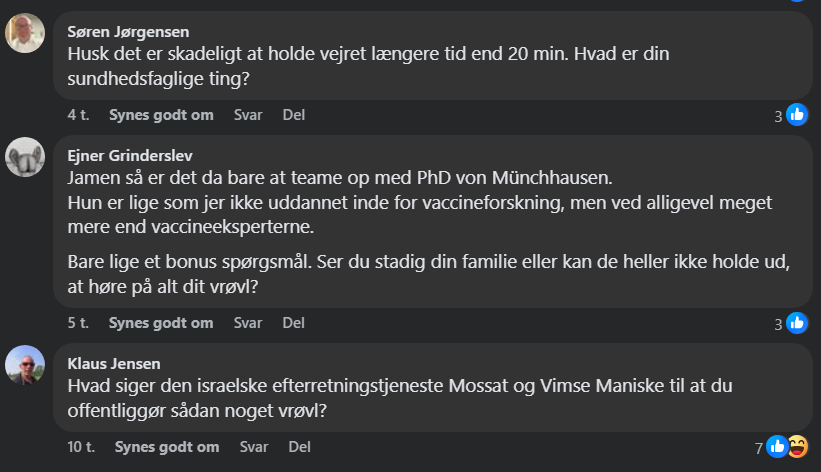Open the like reaction on Søren Jørgensen's comment

[797, 115]
